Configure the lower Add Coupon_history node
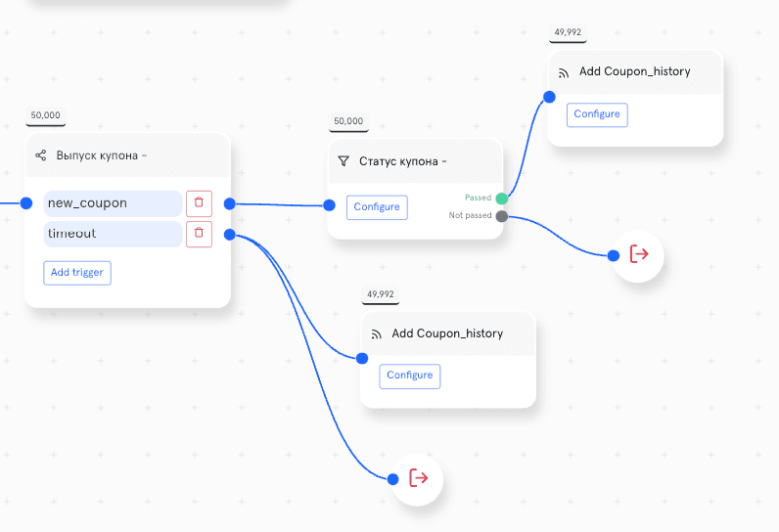This screenshot has height=532, width=779. (x=410, y=377)
